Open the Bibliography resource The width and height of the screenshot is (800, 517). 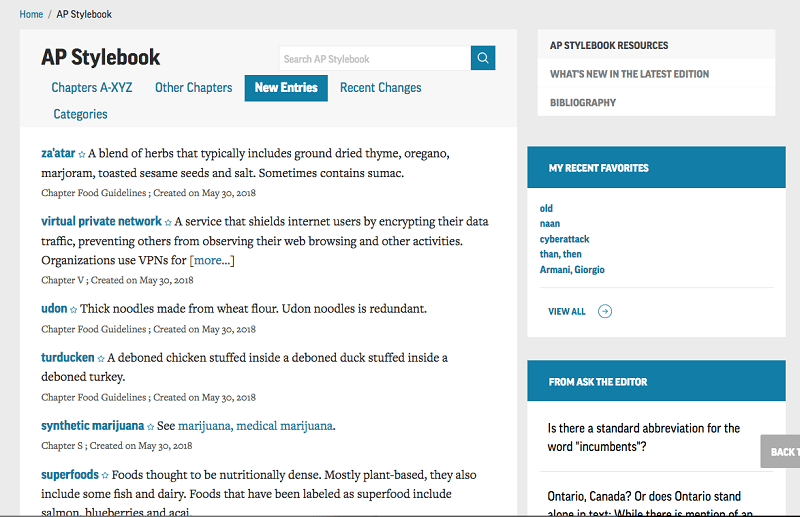[583, 103]
